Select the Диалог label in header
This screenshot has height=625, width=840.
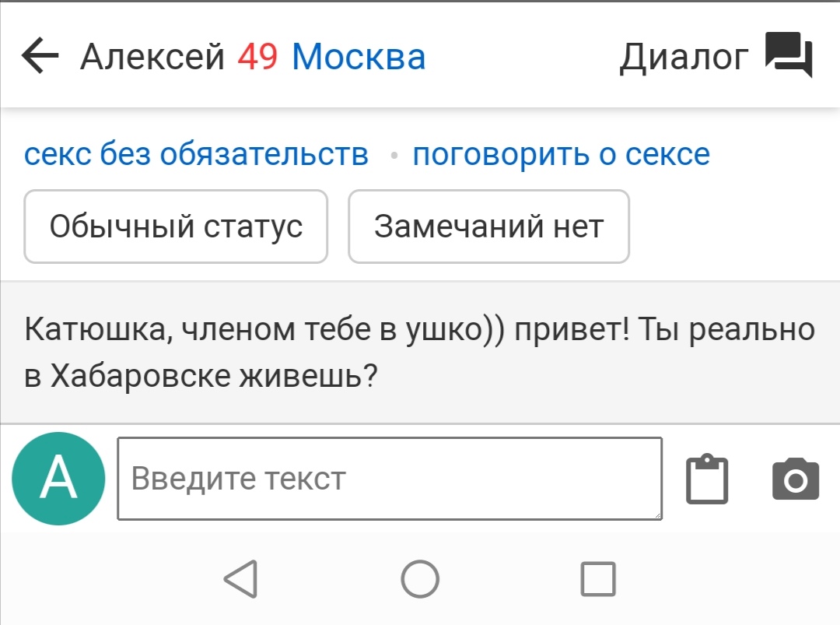tap(684, 56)
